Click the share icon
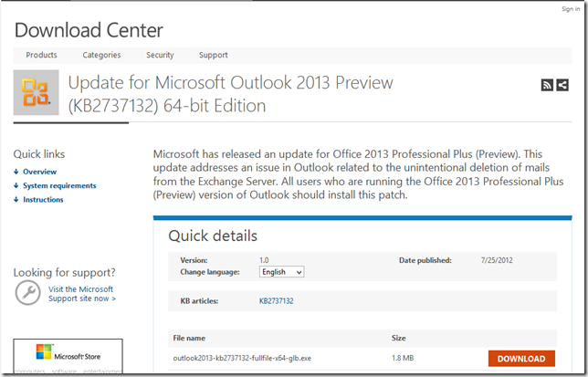 click(562, 85)
